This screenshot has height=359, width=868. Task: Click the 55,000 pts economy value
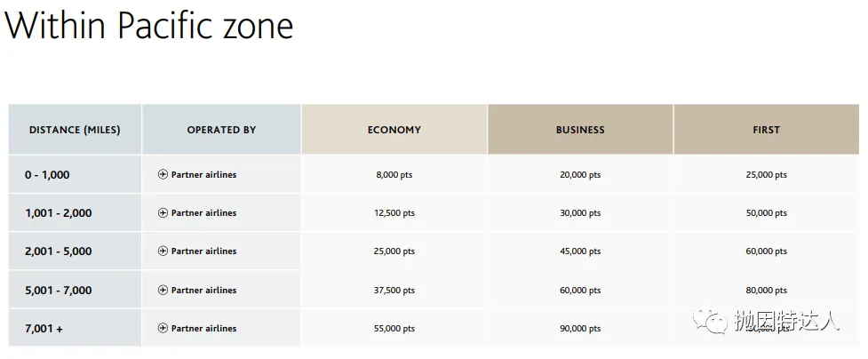click(x=394, y=329)
